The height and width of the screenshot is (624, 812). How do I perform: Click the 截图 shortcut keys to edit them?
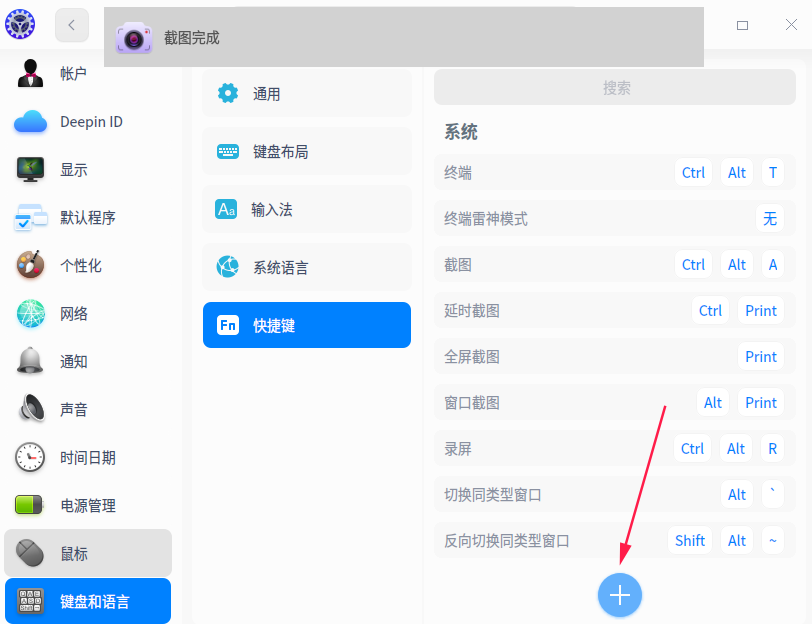pyautogui.click(x=732, y=264)
